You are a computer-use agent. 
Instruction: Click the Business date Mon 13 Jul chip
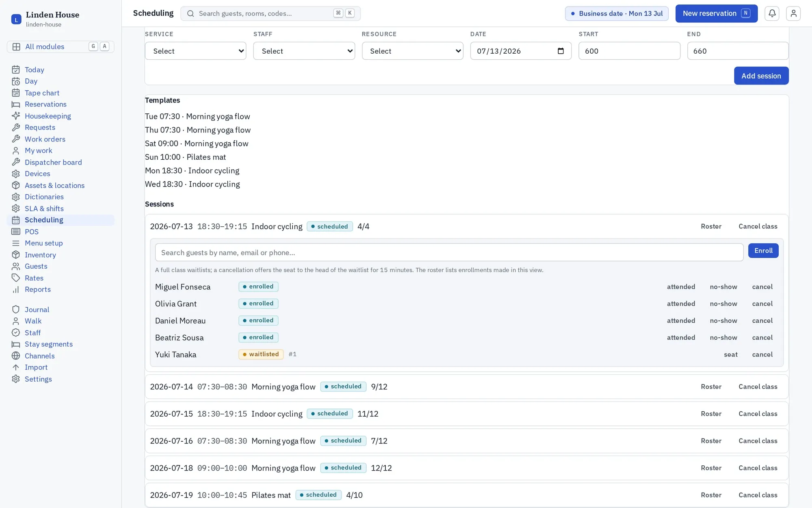(x=617, y=13)
